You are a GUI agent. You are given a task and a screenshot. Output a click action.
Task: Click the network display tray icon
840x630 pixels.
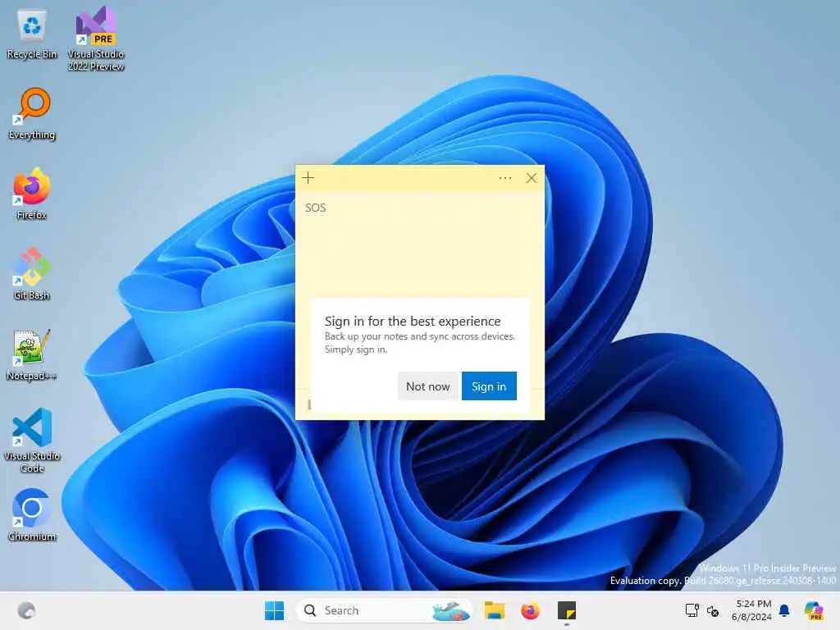tap(692, 610)
